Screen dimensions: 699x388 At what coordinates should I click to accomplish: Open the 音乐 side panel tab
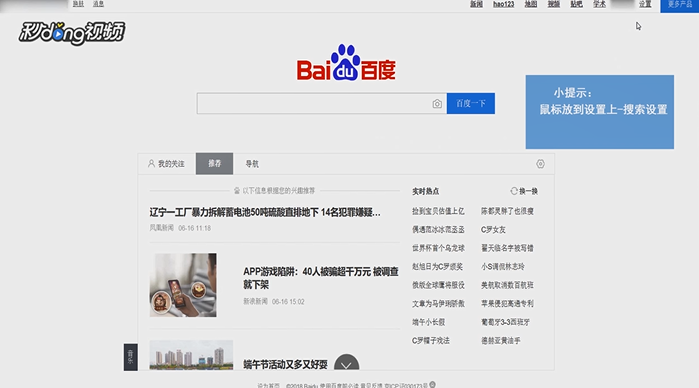tap(130, 357)
